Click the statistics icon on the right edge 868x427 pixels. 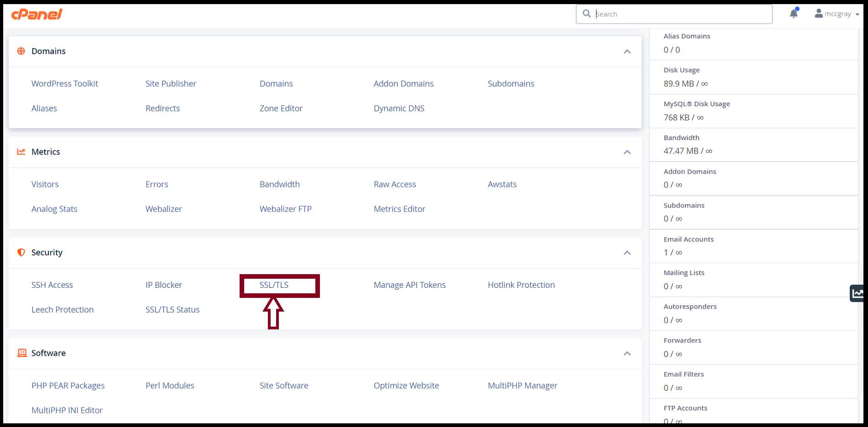click(858, 293)
